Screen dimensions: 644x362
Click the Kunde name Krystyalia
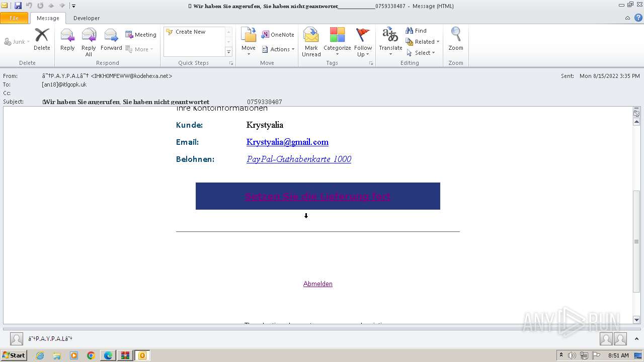click(265, 125)
